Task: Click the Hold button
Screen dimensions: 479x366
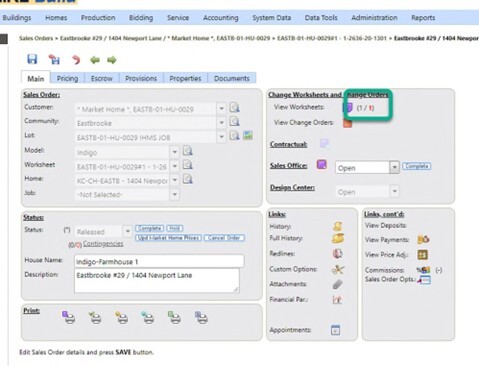Action: [x=175, y=228]
